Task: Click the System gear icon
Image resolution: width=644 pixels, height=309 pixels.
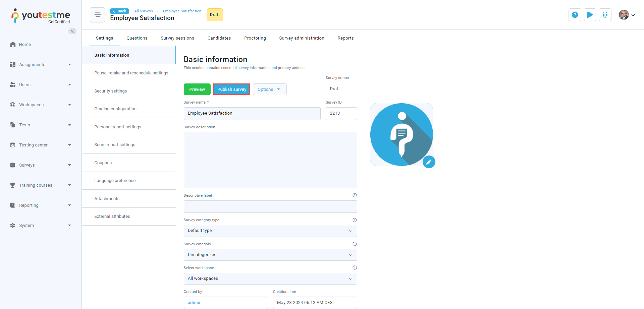Action: click(13, 226)
